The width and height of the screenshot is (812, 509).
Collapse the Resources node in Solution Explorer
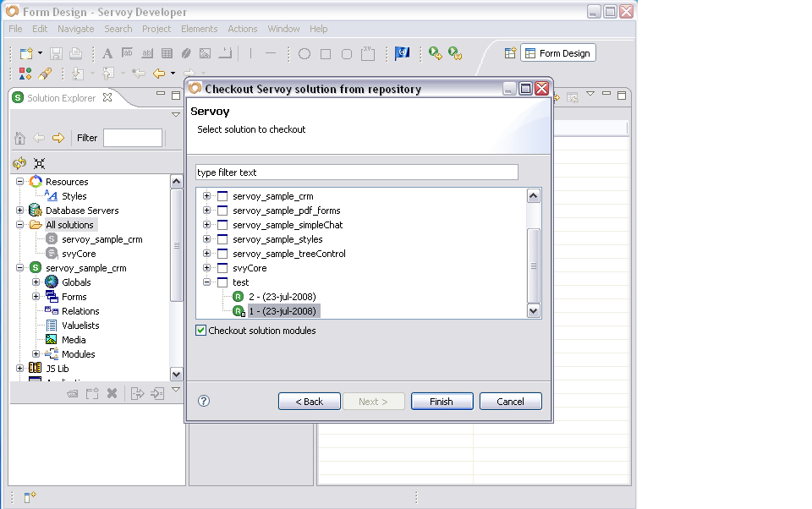tap(19, 181)
